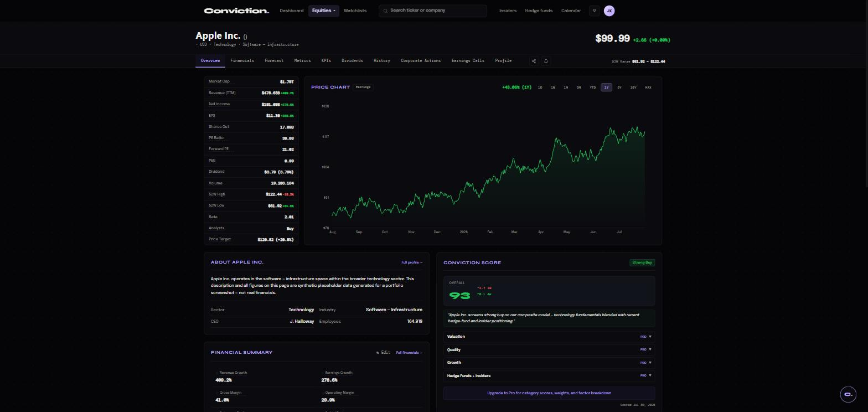Expand the Growth score row
Viewport: 868px width, 412px height.
549,363
